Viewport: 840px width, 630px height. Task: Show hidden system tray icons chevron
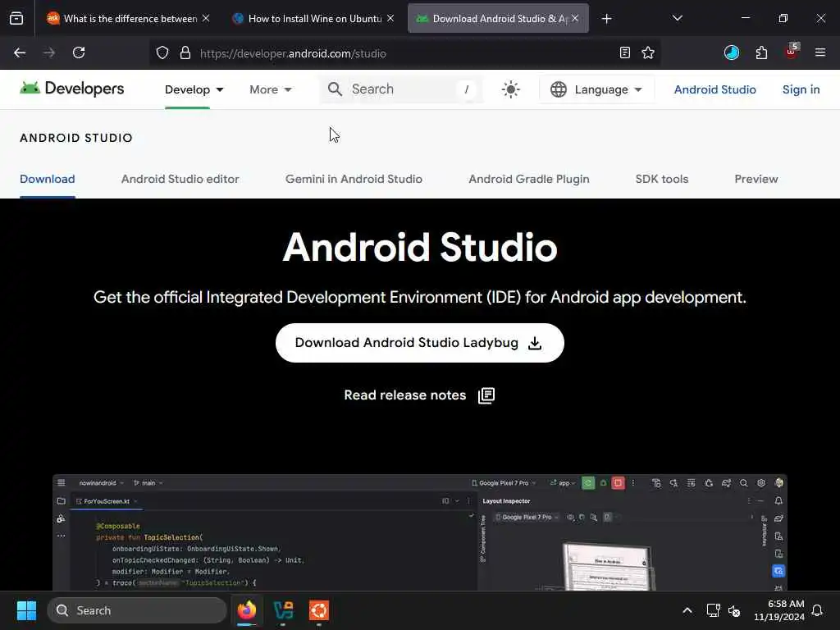pos(687,610)
